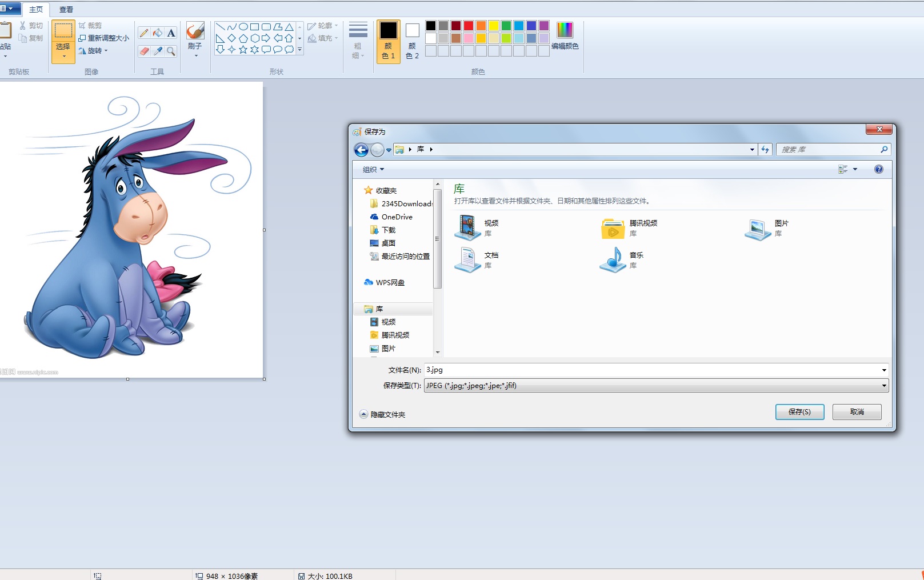Open the help icon in save dialog

click(878, 169)
